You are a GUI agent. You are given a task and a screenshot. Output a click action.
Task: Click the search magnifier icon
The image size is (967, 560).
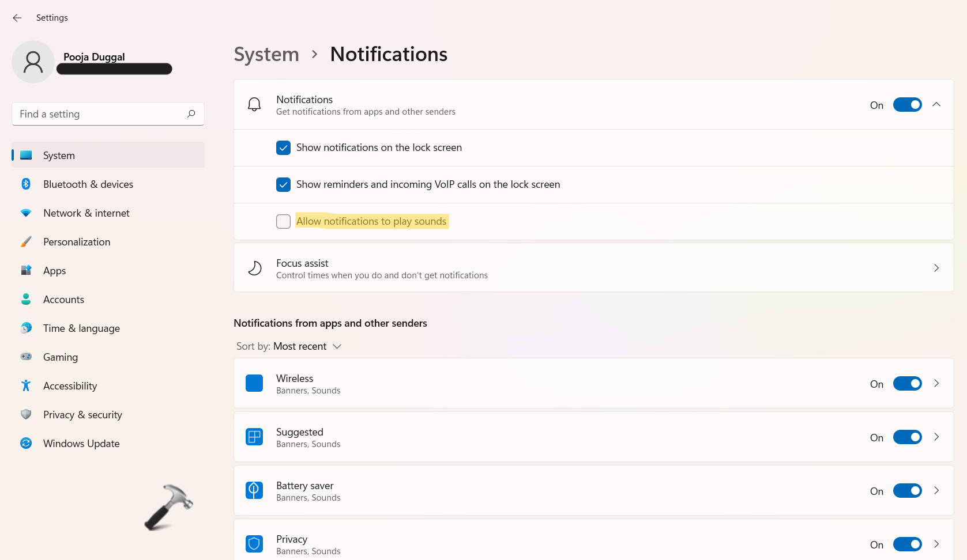click(191, 114)
